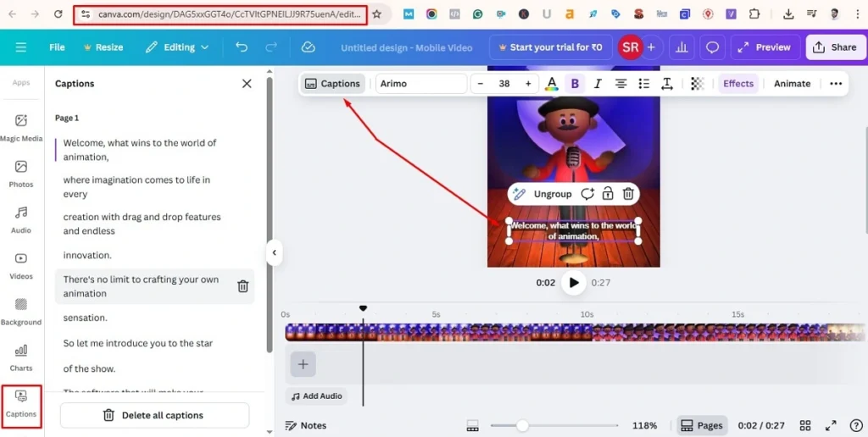Viewport: 868px width, 437px height.
Task: Add a comment to the element
Action: 587,194
